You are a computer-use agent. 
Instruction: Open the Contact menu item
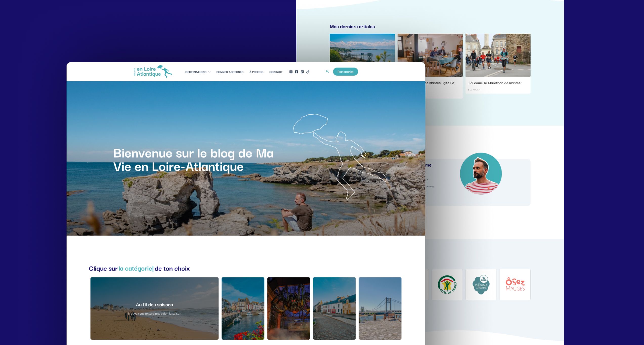[x=276, y=72]
